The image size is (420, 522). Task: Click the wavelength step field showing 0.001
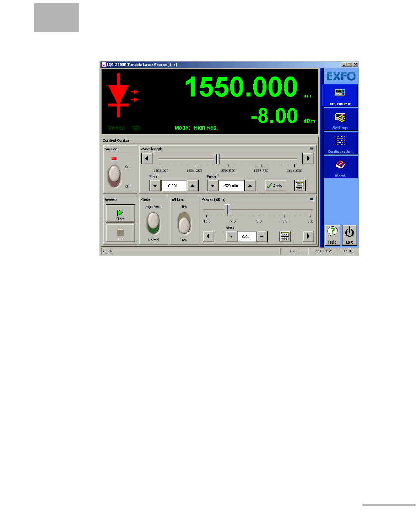pyautogui.click(x=174, y=186)
